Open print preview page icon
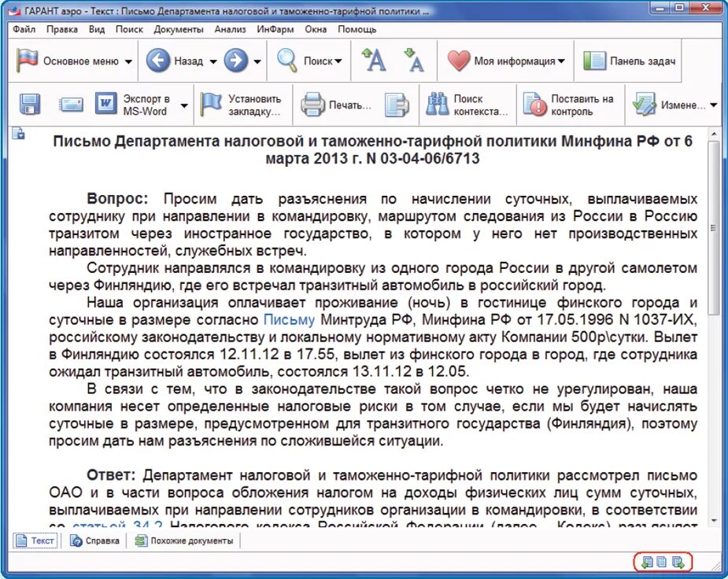This screenshot has width=728, height=579. pos(397,105)
